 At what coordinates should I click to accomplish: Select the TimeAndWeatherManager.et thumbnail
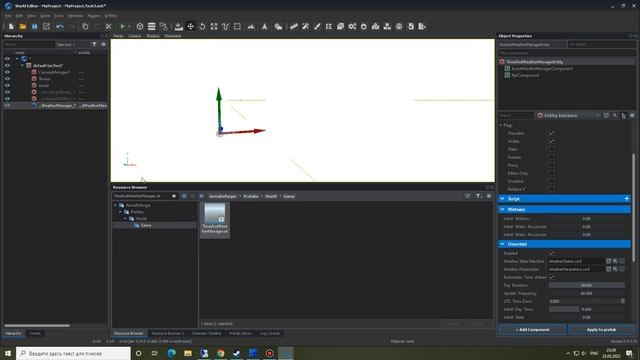pyautogui.click(x=215, y=219)
